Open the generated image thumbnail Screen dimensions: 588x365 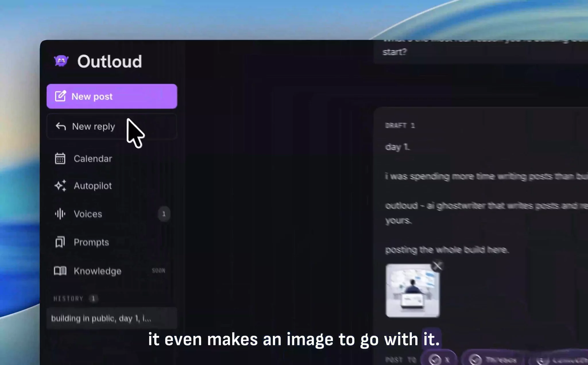click(x=412, y=291)
